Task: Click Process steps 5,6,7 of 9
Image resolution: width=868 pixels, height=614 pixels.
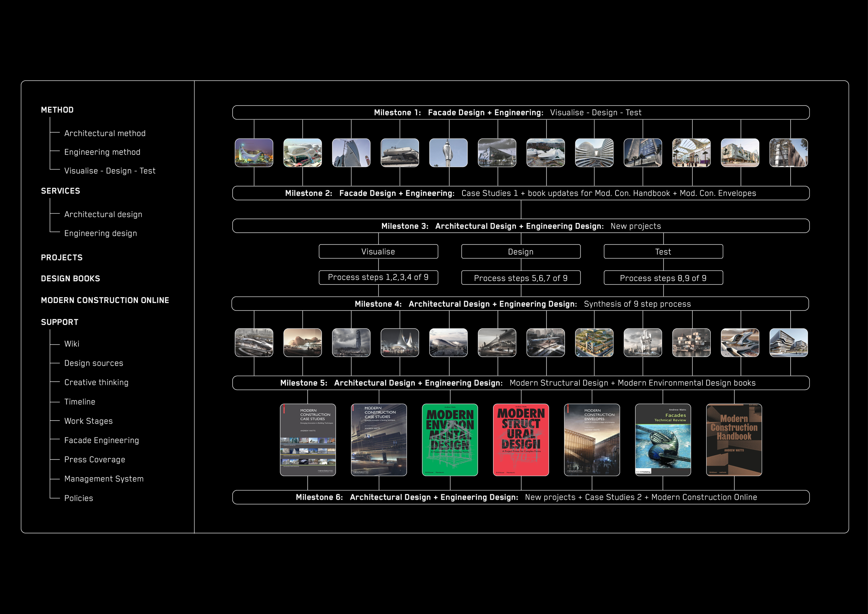Action: point(521,277)
